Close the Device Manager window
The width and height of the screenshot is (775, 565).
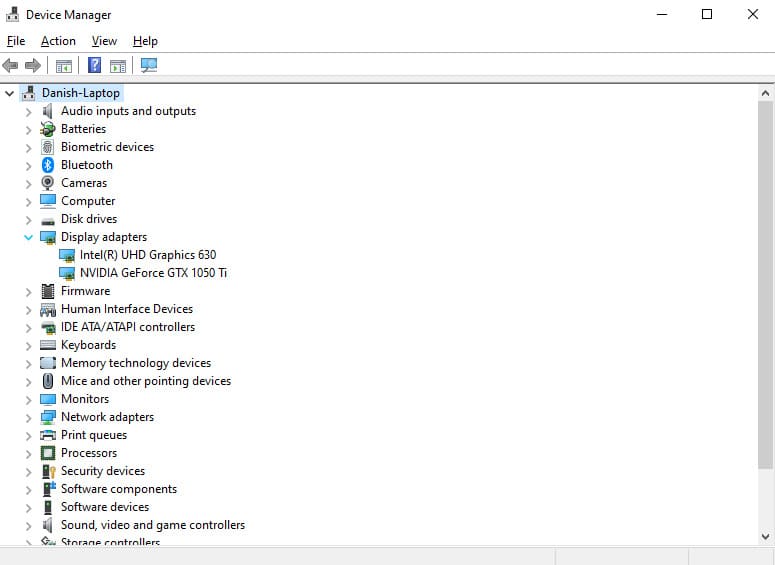click(752, 14)
